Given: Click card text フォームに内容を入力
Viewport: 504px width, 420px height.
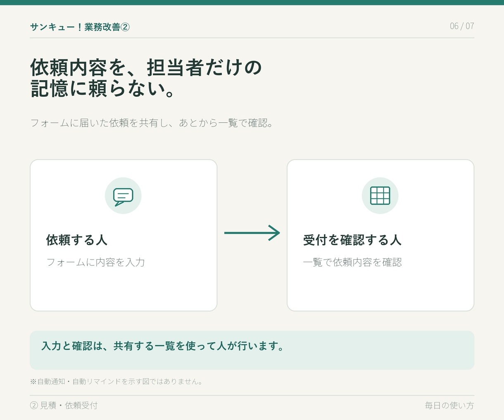Looking at the screenshot, I should (x=95, y=262).
